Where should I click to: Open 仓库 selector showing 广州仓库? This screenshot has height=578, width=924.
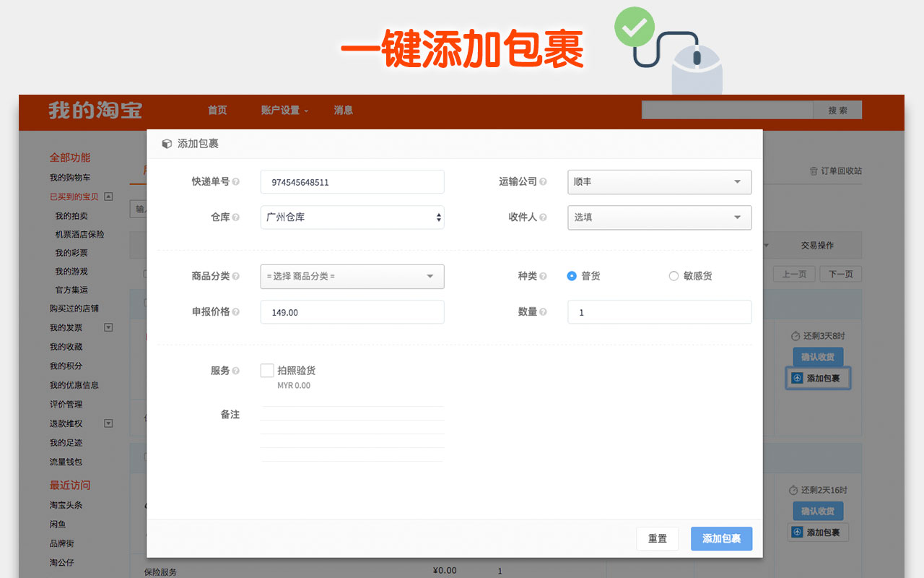(352, 217)
